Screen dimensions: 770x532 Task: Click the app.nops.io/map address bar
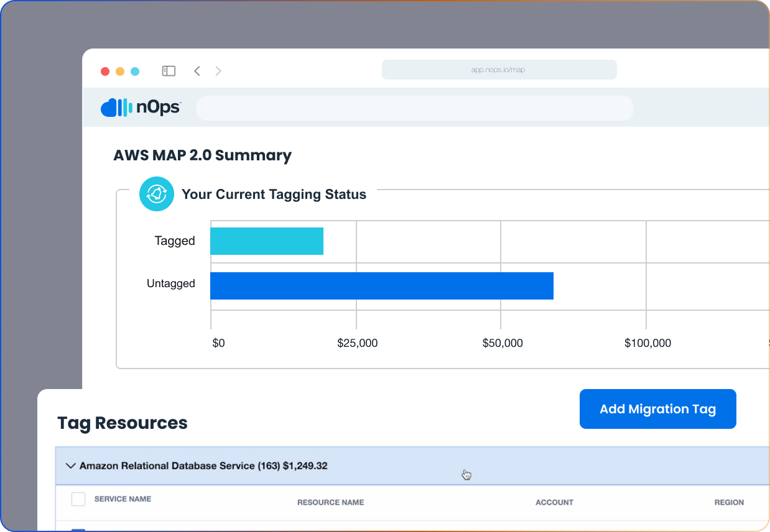click(x=499, y=70)
